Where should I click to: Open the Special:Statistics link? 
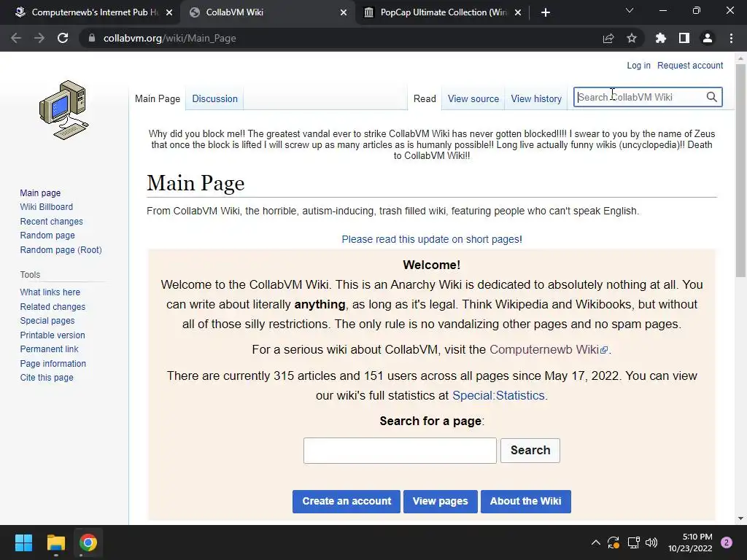tap(498, 395)
